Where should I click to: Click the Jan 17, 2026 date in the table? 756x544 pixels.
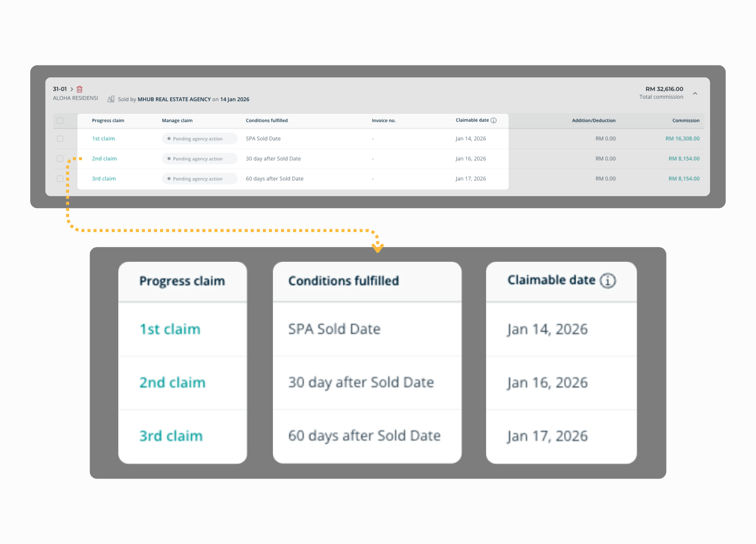point(471,179)
